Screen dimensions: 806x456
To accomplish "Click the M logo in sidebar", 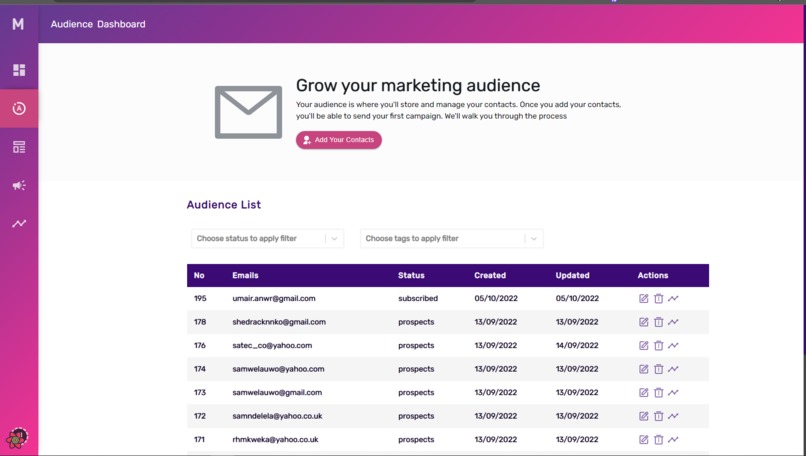I will point(18,24).
